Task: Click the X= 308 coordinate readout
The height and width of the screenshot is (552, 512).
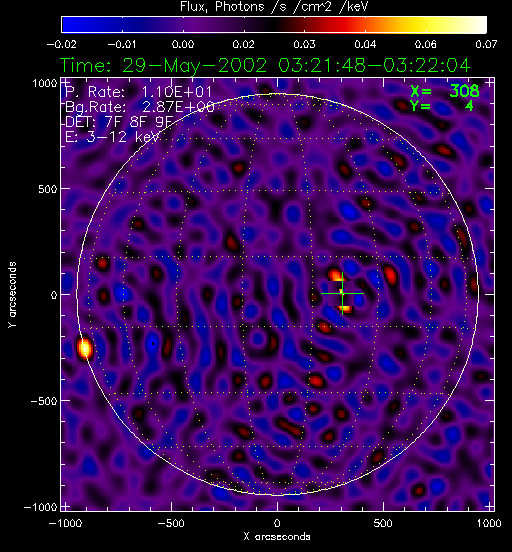Action: [x=445, y=92]
